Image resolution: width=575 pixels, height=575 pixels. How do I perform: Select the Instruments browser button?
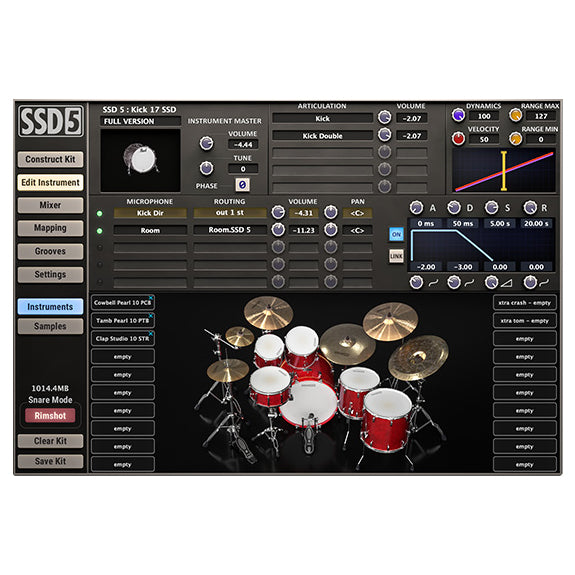pyautogui.click(x=50, y=307)
